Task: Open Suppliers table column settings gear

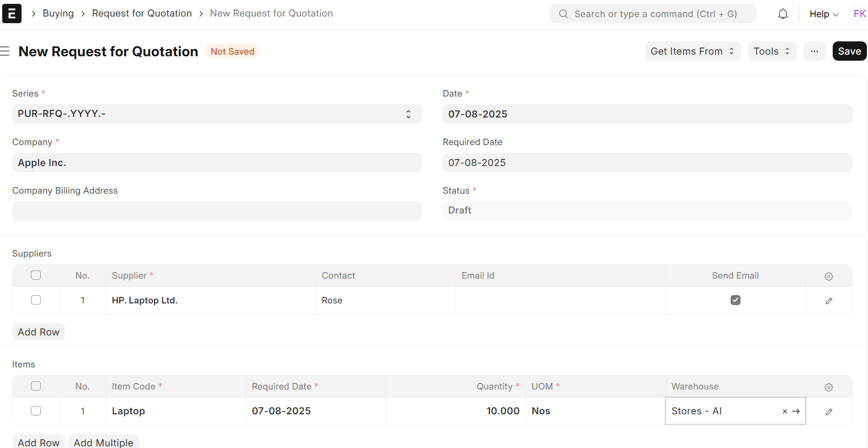Action: click(x=828, y=276)
